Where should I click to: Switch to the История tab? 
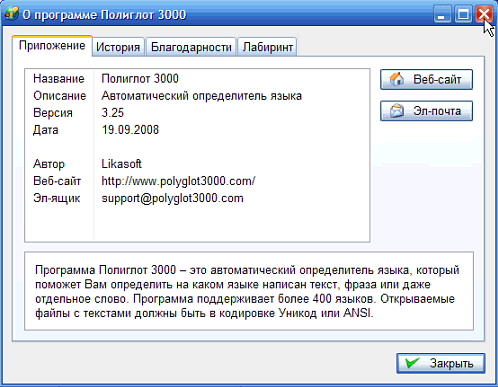[118, 47]
